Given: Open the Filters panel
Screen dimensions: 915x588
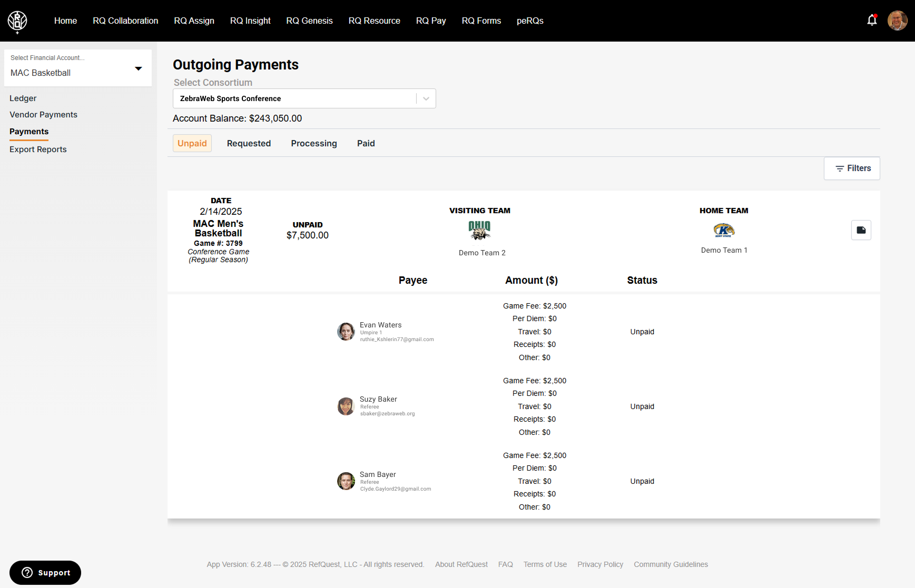Looking at the screenshot, I should click(852, 168).
